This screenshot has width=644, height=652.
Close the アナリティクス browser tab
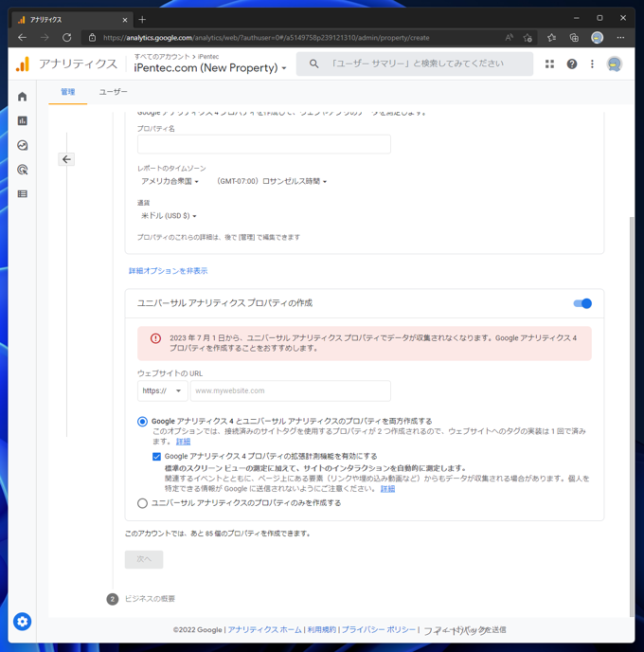(125, 20)
